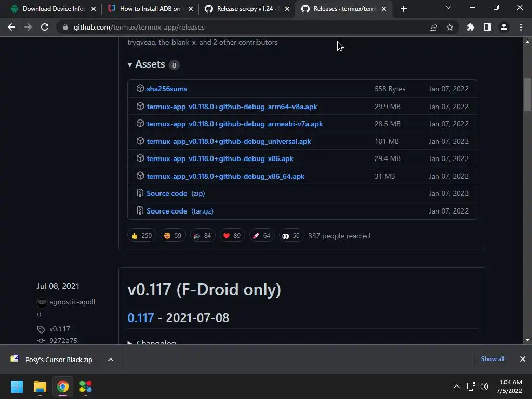Viewport: 532px width, 399px height.
Task: Open the 0.117 changelog version link
Action: pyautogui.click(x=140, y=318)
